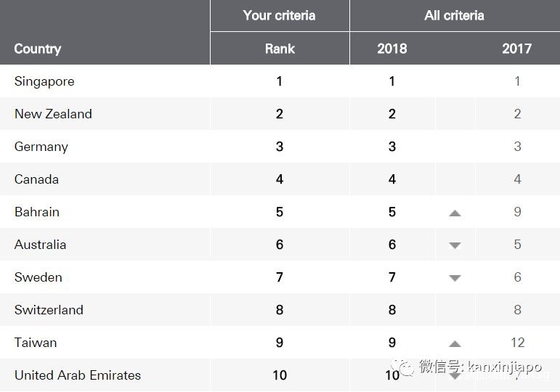The height and width of the screenshot is (392, 560).
Task: Click the down arrow in Sweden's row
Action: (x=455, y=278)
